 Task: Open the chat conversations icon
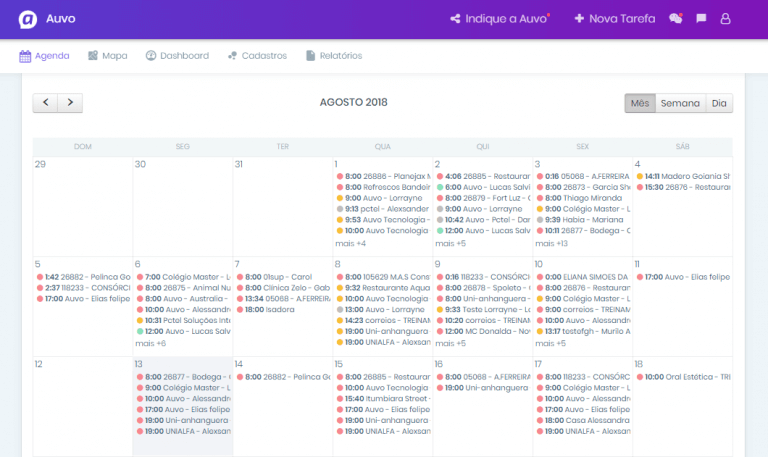(x=675, y=19)
